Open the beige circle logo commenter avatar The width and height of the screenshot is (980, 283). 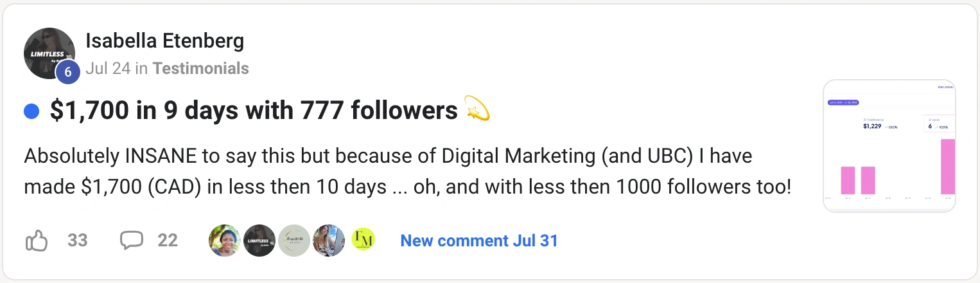click(x=294, y=241)
